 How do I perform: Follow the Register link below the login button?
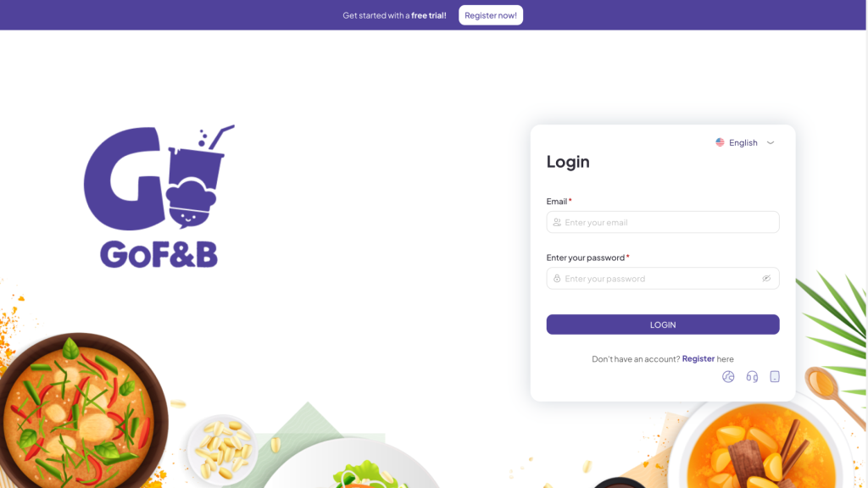point(698,358)
